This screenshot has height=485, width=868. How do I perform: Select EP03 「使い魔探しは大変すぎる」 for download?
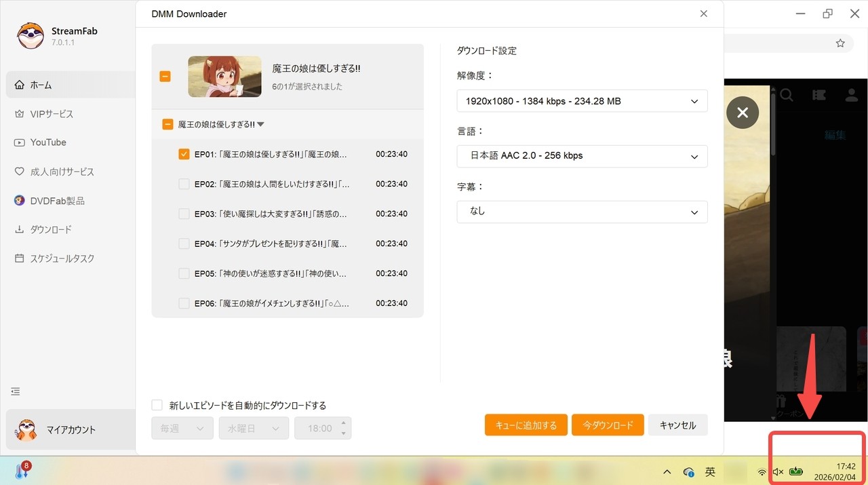(184, 214)
